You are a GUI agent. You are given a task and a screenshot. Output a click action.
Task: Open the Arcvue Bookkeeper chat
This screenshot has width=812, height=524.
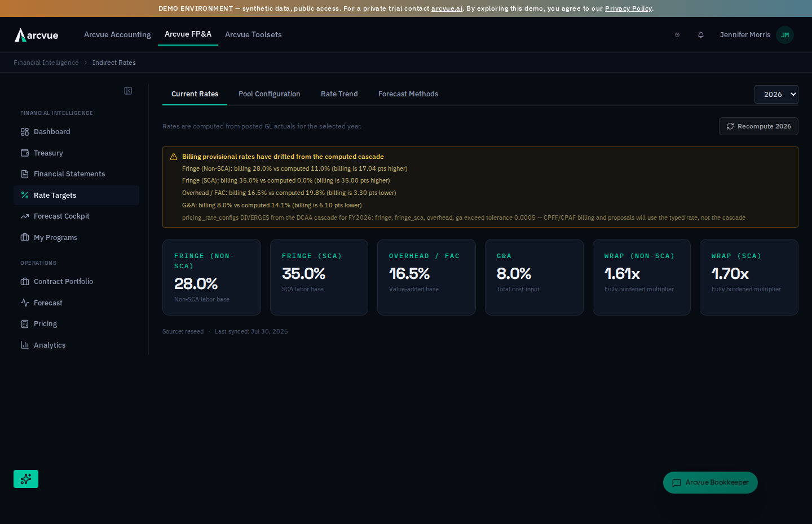tap(710, 482)
